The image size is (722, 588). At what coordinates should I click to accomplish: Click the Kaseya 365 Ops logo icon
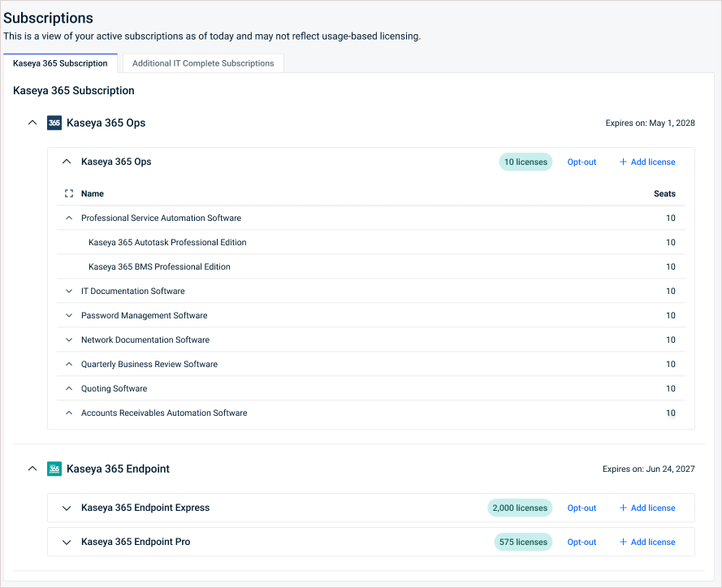click(54, 123)
